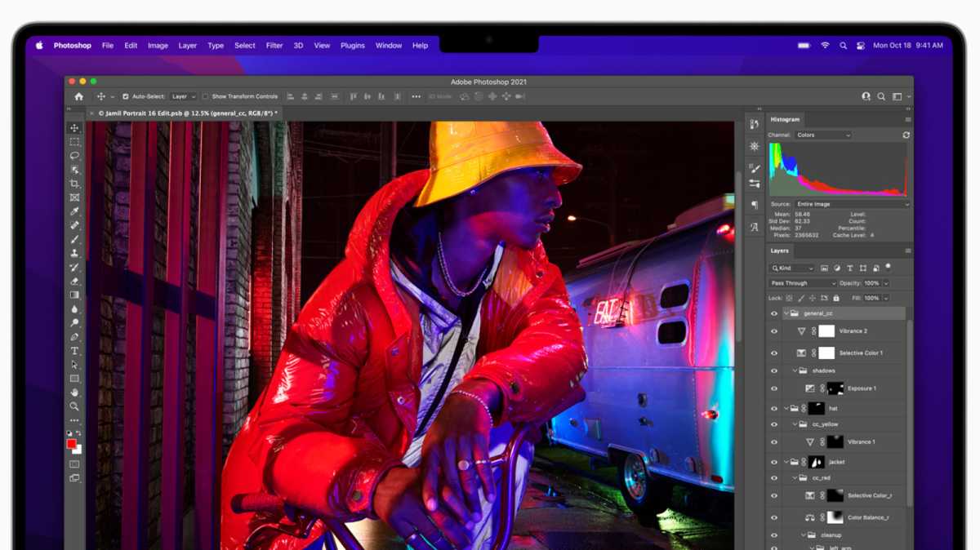Image resolution: width=980 pixels, height=550 pixels.
Task: Hide the Vibrance 2 layer
Action: (774, 331)
